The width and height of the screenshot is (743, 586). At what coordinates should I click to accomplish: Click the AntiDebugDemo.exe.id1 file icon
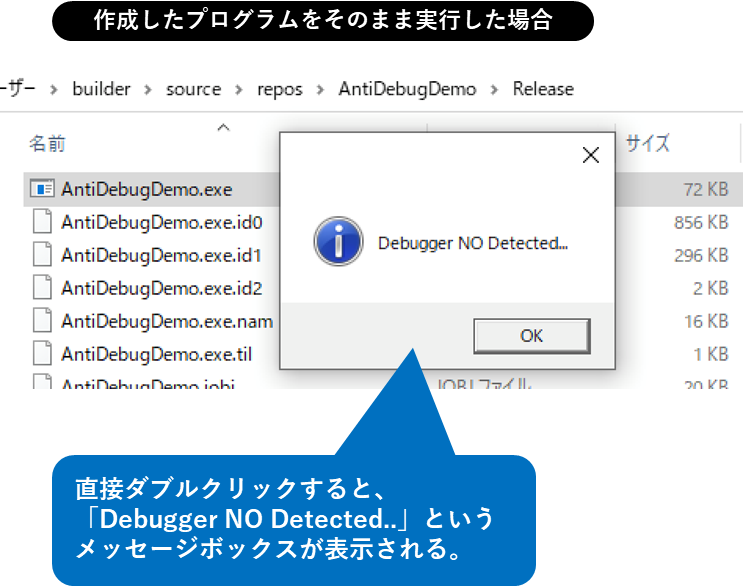(42, 255)
